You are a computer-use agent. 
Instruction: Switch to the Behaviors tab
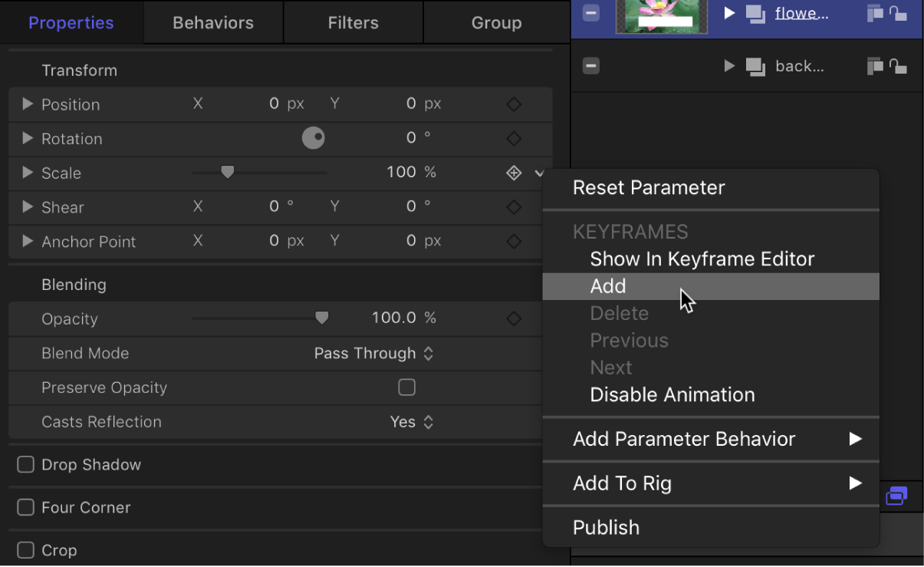(212, 22)
